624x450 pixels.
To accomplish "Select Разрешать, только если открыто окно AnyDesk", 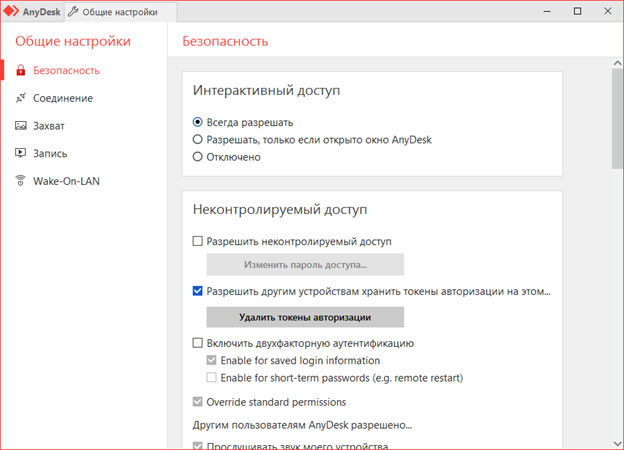I will click(197, 140).
